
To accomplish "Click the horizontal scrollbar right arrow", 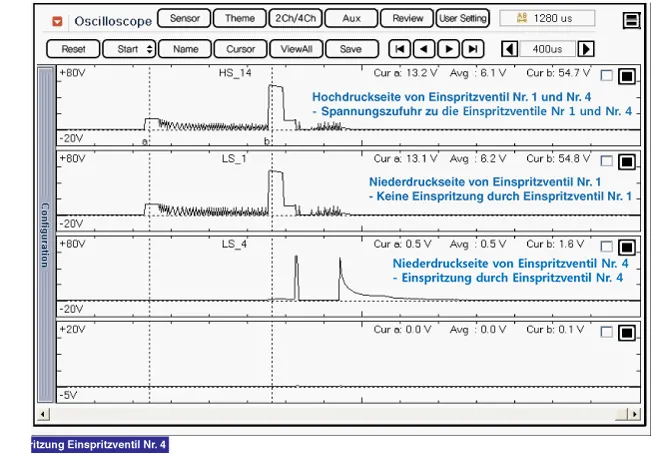I will (633, 414).
